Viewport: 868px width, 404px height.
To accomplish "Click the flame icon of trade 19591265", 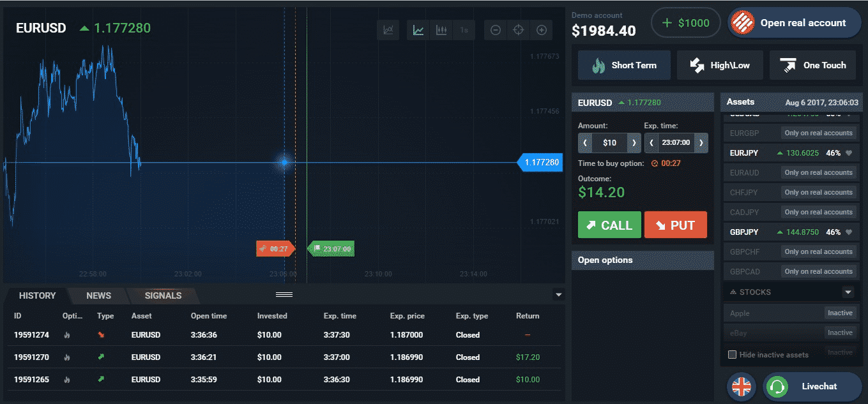I will (66, 379).
